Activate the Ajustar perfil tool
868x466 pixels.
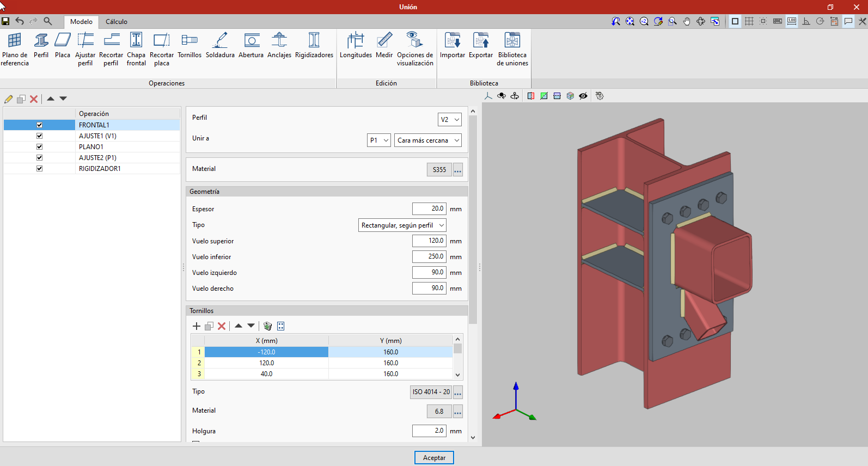tap(85, 49)
